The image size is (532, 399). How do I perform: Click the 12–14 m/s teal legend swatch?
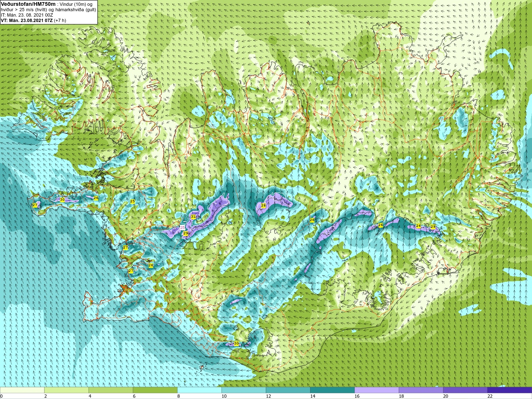coord(288,390)
